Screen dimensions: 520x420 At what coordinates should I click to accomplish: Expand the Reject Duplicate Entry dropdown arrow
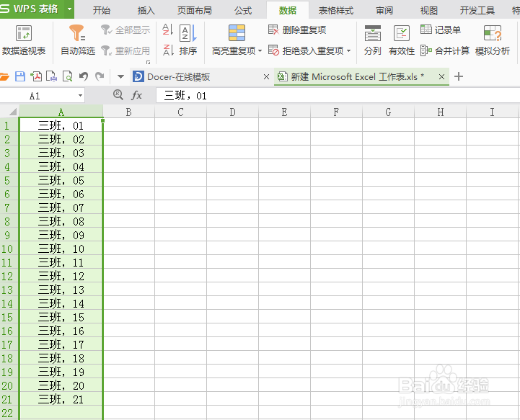tap(349, 51)
